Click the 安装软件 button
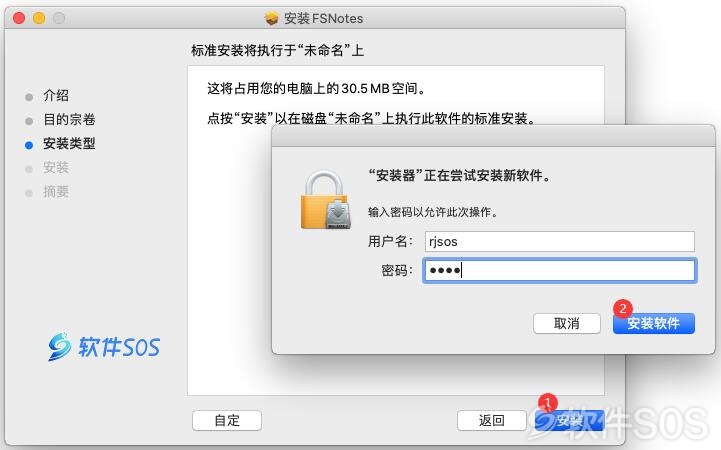This screenshot has width=721, height=450. [653, 324]
